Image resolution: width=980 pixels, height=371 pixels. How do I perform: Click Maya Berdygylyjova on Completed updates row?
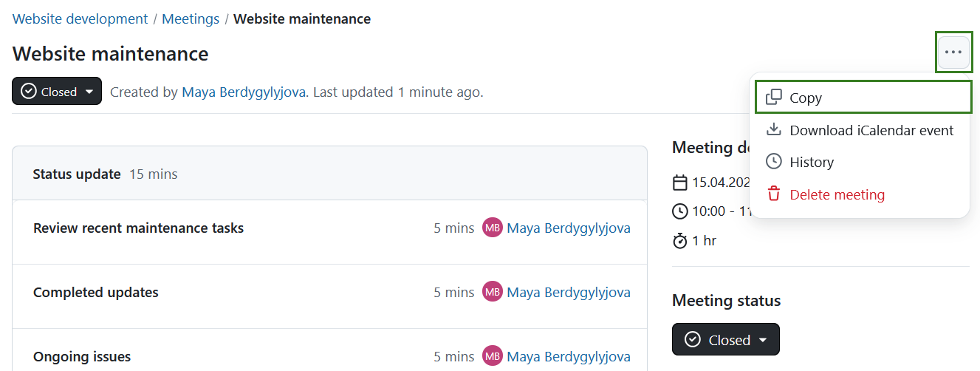pyautogui.click(x=569, y=292)
